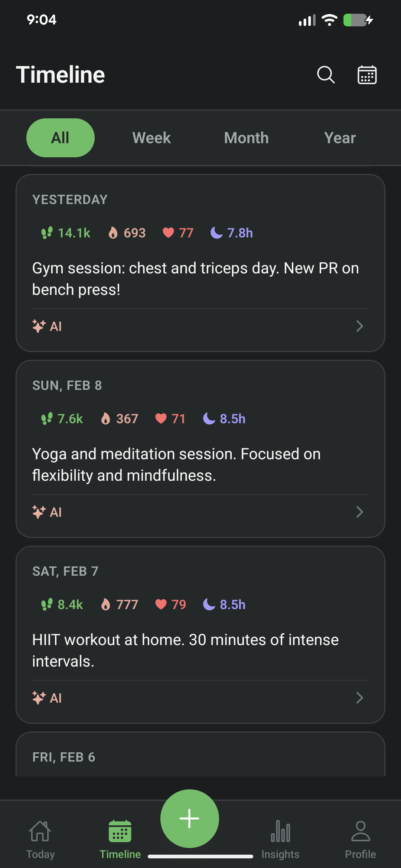Switch the filter to Year

(340, 138)
